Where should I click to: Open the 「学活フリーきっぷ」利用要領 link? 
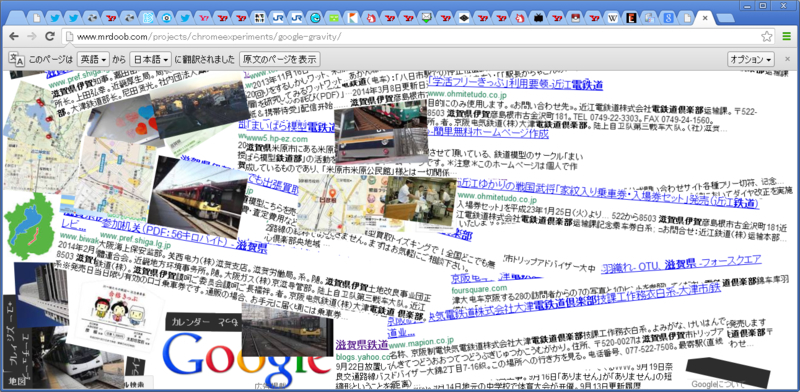(515, 83)
